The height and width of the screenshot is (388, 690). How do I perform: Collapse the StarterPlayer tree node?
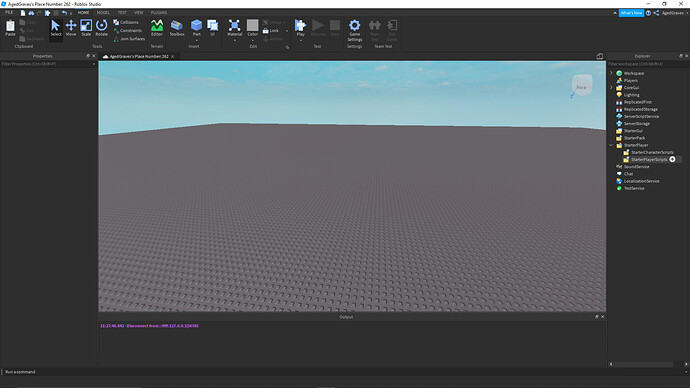tap(611, 145)
